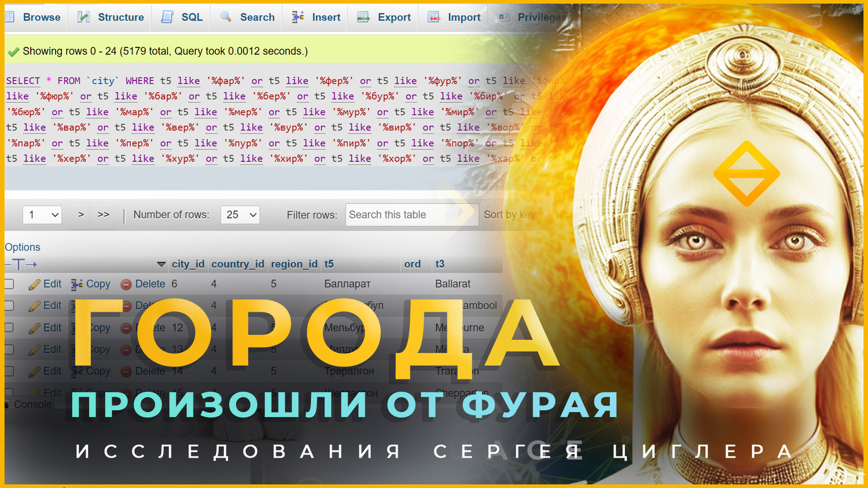Click Copy icon for city_id 6 row
The height and width of the screenshot is (488, 868).
point(77,284)
